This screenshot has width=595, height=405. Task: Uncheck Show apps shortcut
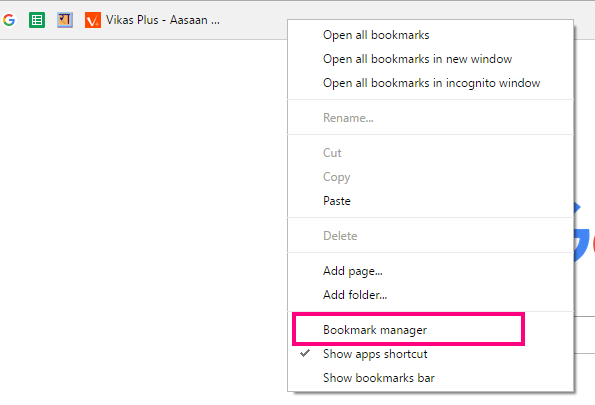pos(430,353)
